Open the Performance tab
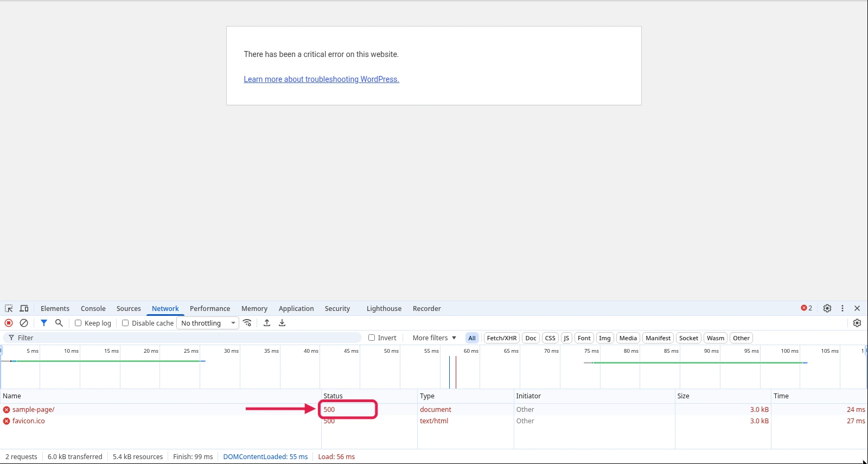868x464 pixels. click(x=210, y=308)
